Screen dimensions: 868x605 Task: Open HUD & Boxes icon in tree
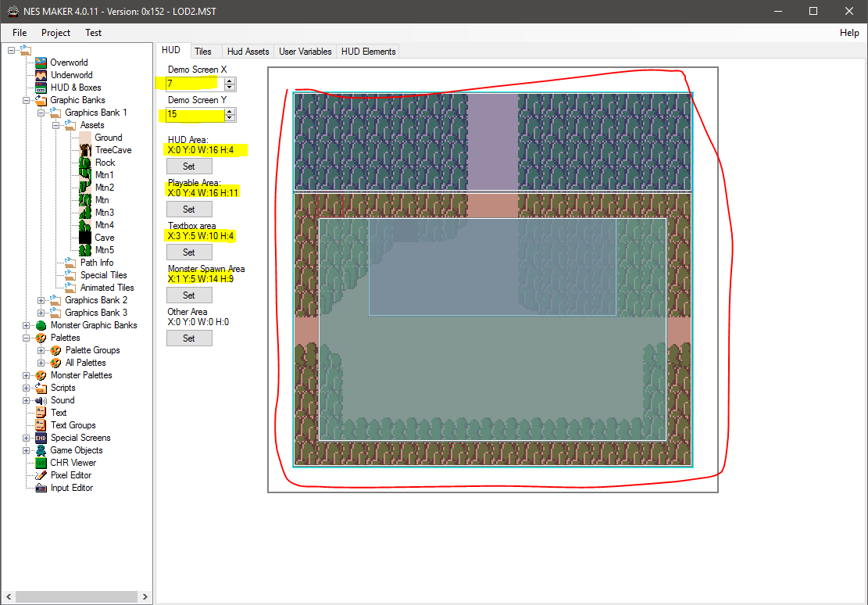[x=41, y=88]
